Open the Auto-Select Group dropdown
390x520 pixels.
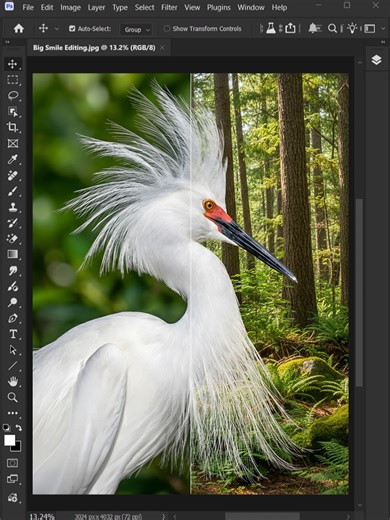(136, 30)
